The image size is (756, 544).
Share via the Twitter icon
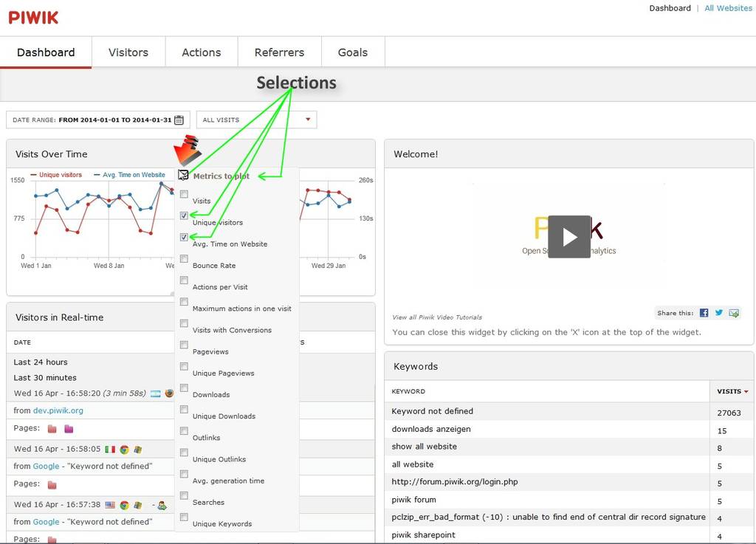coord(719,313)
